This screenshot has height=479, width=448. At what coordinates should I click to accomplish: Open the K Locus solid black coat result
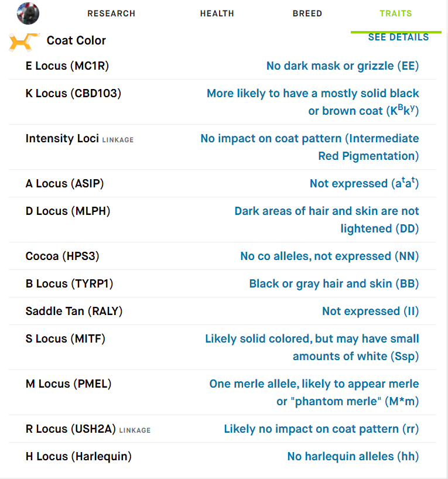click(x=313, y=102)
